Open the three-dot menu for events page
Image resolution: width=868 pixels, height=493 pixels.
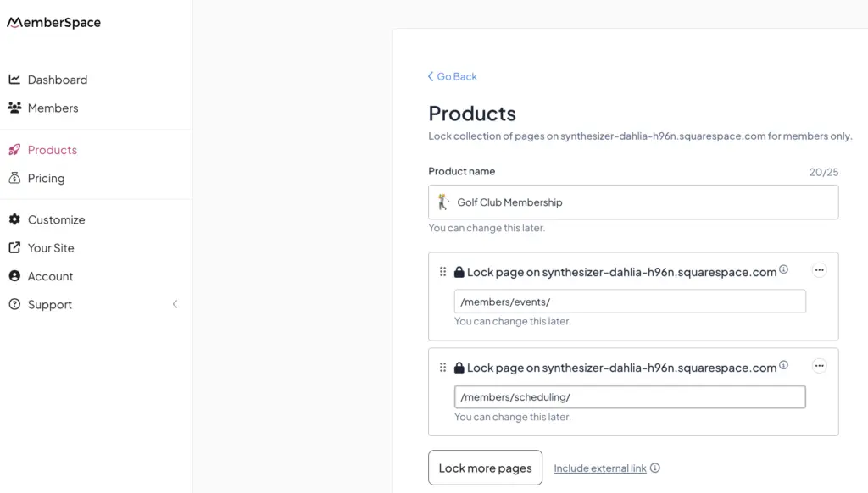pyautogui.click(x=819, y=271)
